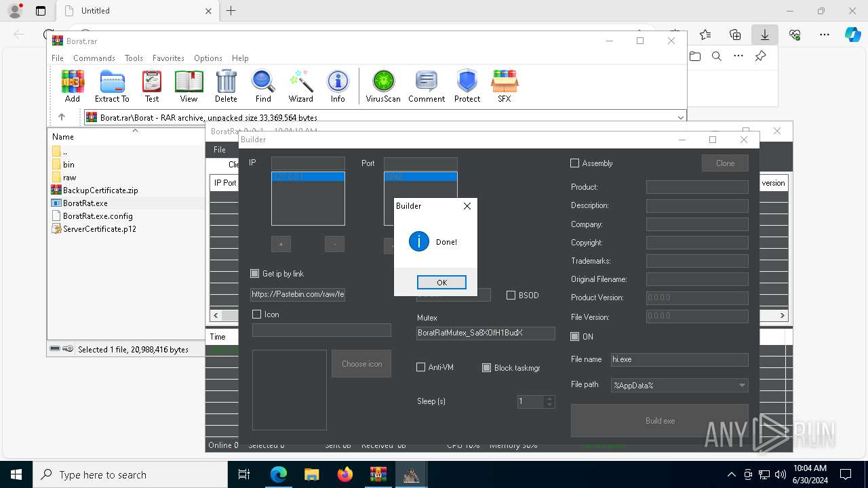
Task: Enable the BSOD checkbox
Action: [x=511, y=295]
